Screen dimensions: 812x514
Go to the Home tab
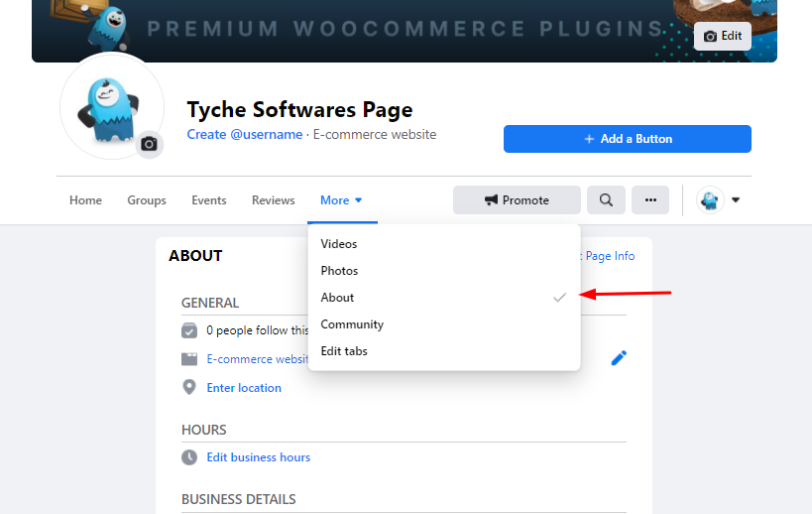(x=85, y=200)
